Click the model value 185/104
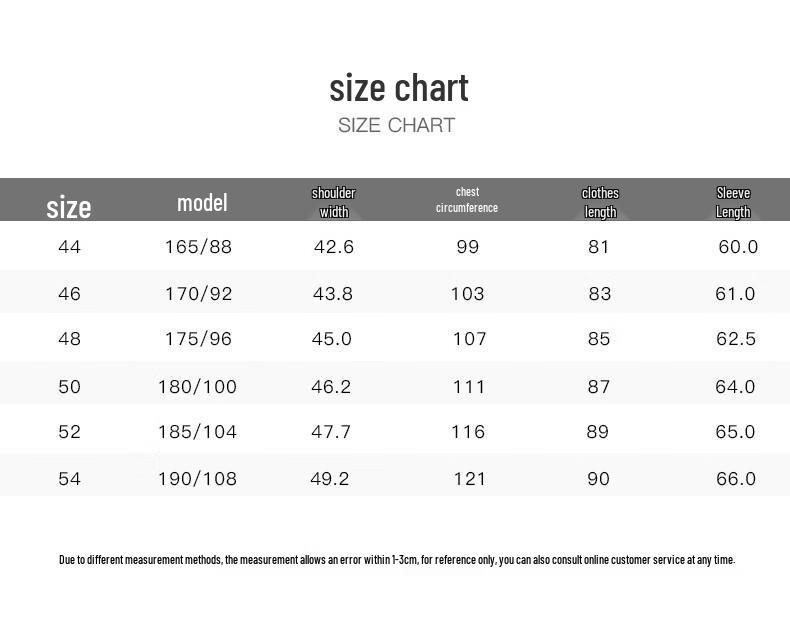 coord(197,432)
